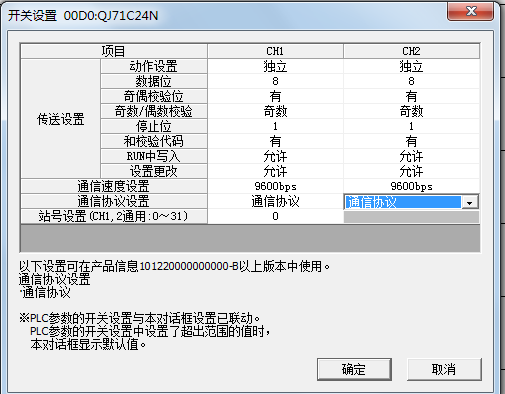Select the CH2 动作设置 cell showing 独立
Image resolution: width=505 pixels, height=394 pixels.
[x=412, y=66]
